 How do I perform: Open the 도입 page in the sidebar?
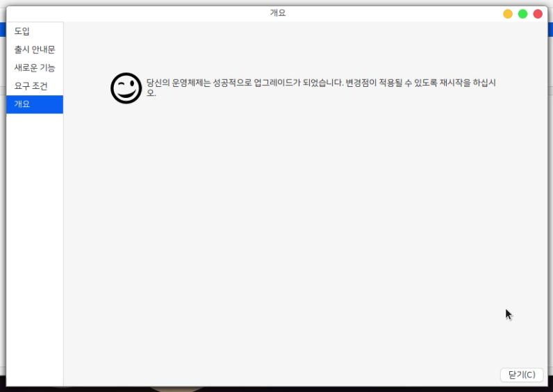22,31
